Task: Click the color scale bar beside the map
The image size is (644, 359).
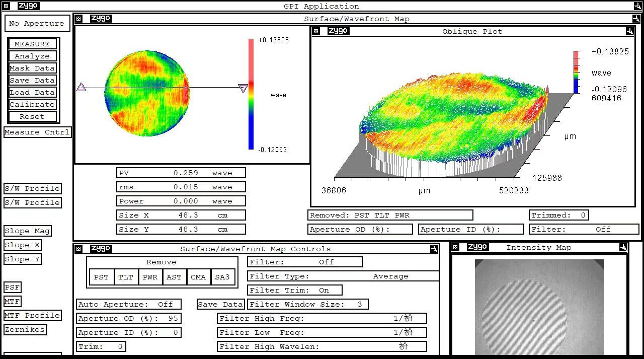Action: 251,94
